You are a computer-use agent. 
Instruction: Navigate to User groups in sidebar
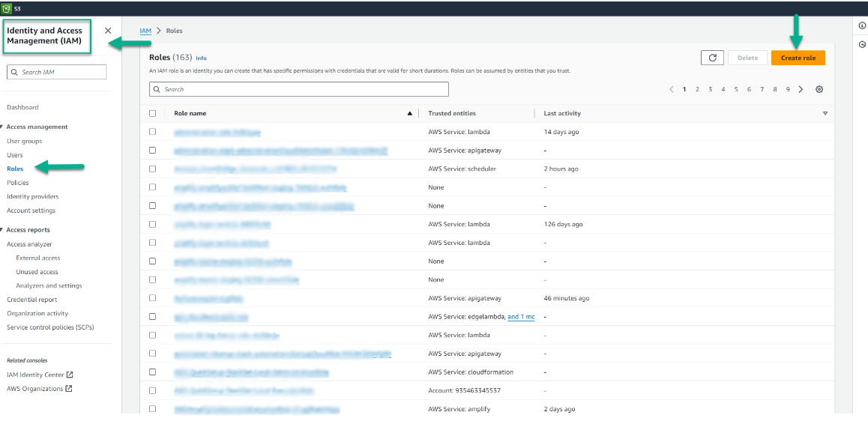[x=25, y=141]
